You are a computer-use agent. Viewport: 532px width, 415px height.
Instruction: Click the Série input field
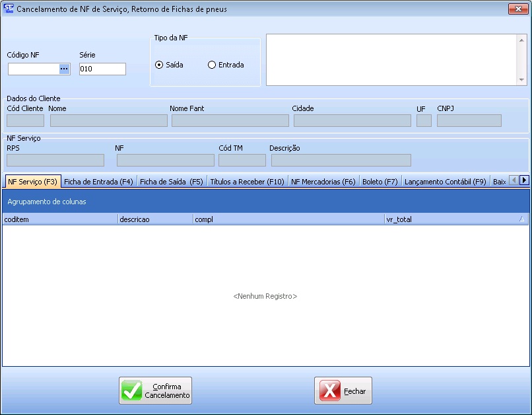coord(102,69)
